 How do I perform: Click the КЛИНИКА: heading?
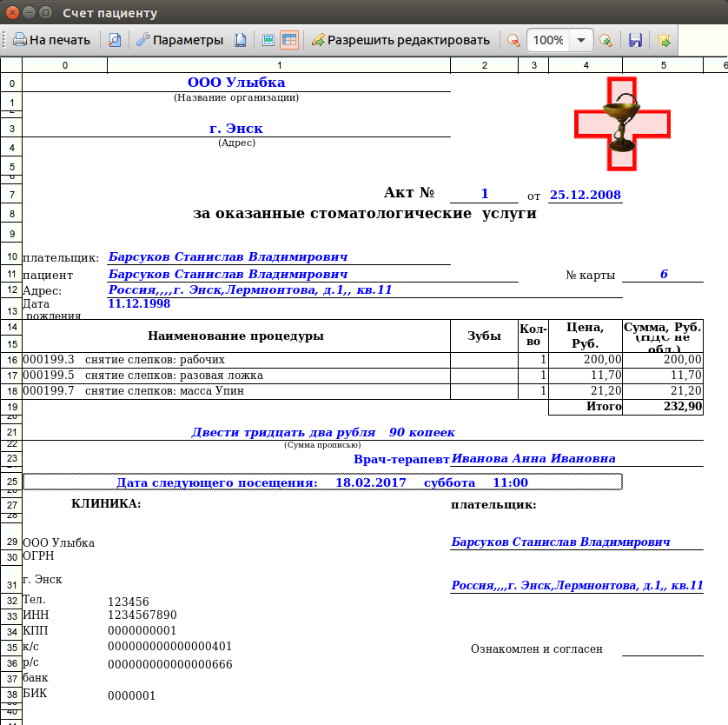tap(106, 504)
